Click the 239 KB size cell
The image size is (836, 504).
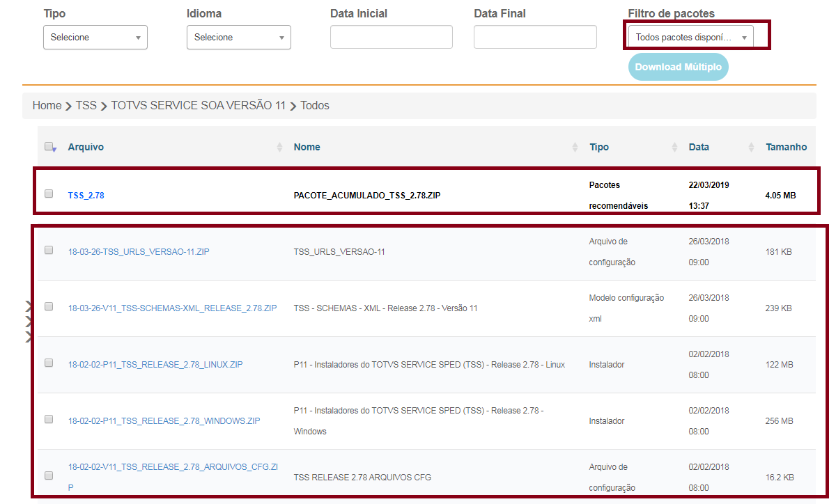pos(778,308)
